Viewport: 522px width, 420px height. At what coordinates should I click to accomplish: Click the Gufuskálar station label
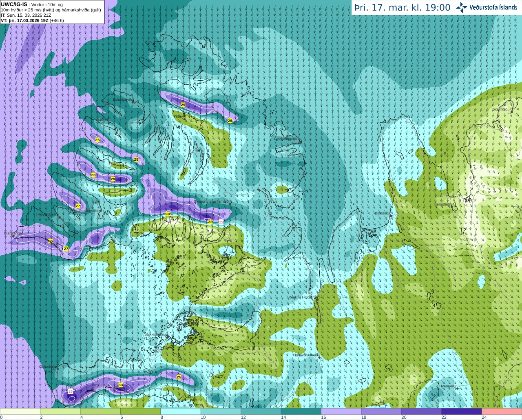[48, 367]
